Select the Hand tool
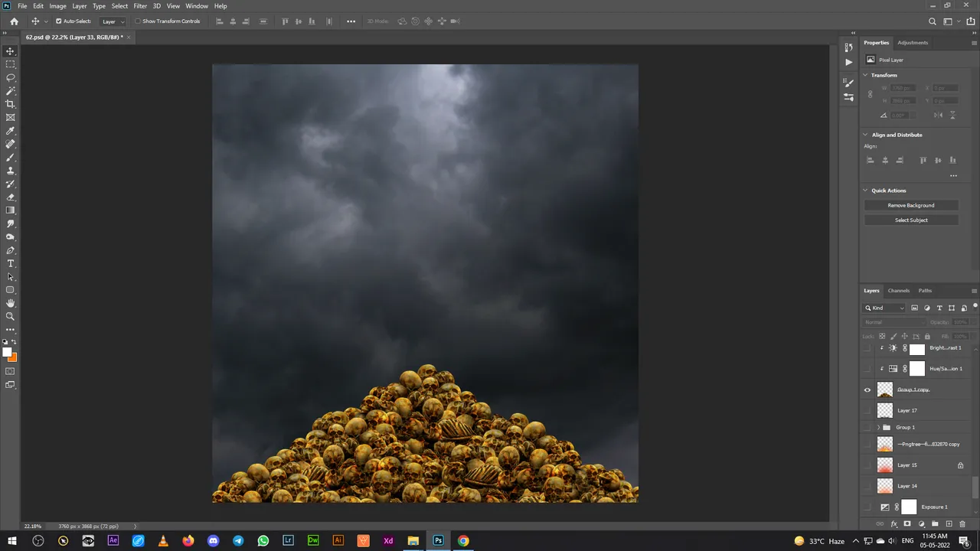The width and height of the screenshot is (980, 551). pyautogui.click(x=11, y=303)
